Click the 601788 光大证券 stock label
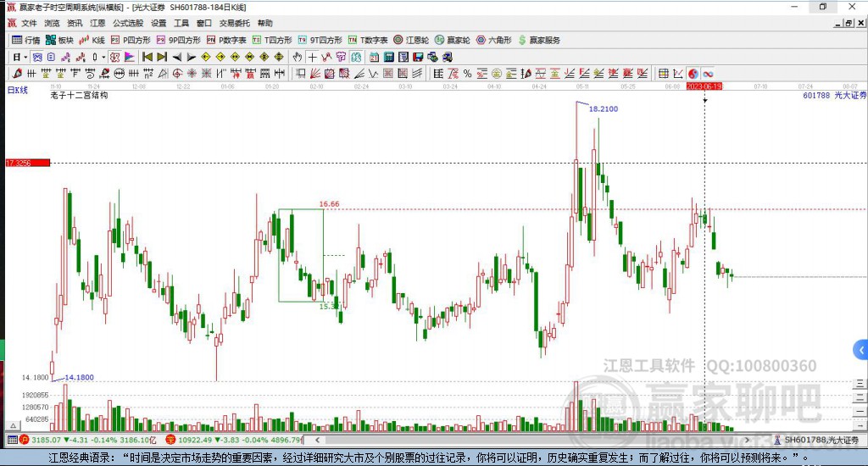Viewport: 868px width, 466px height. pyautogui.click(x=834, y=95)
